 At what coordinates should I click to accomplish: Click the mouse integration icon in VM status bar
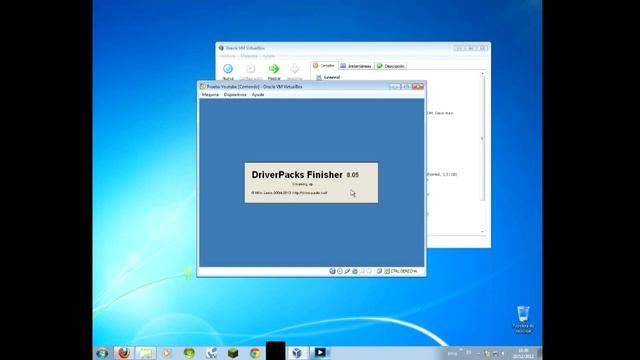(x=379, y=271)
